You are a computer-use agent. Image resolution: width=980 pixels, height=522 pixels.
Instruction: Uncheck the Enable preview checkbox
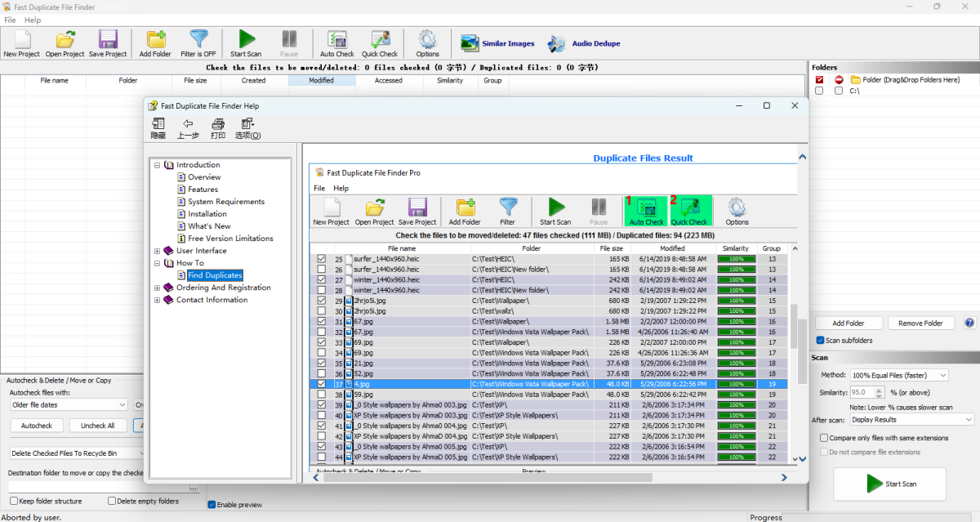pos(212,505)
